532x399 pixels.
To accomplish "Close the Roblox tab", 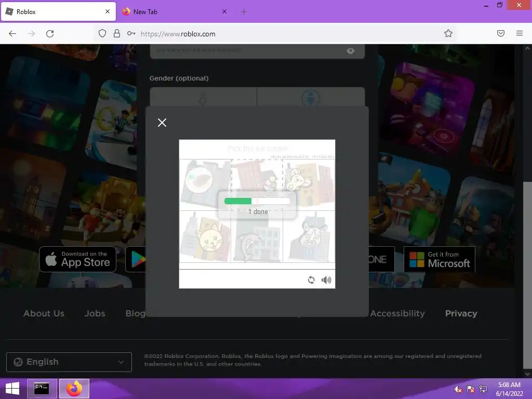I will pos(108,11).
